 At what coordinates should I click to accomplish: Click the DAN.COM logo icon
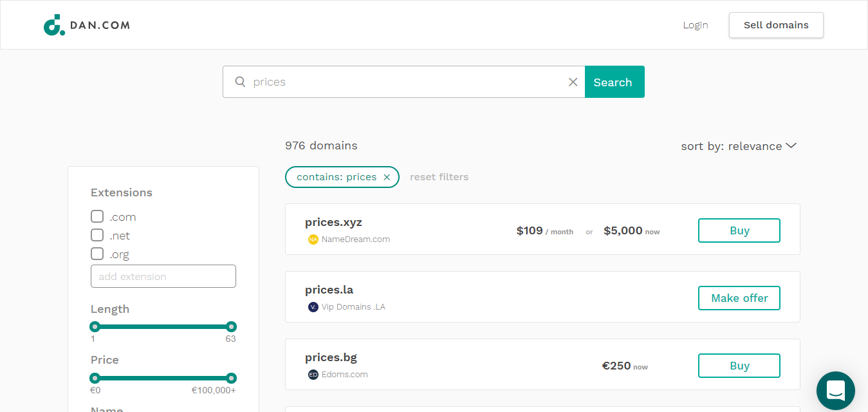point(54,25)
